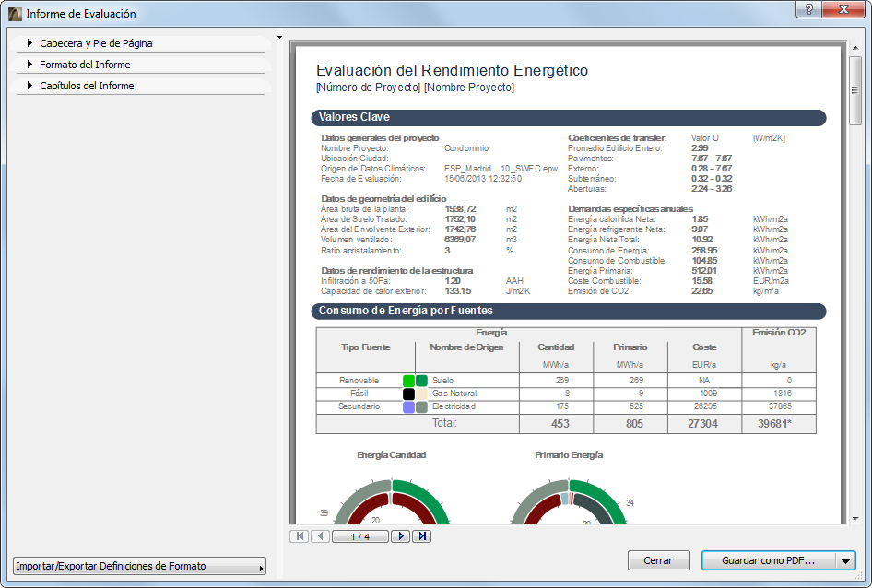
Task: Open Importar/Exportar Definiciones de Formato menu
Action: [x=139, y=566]
